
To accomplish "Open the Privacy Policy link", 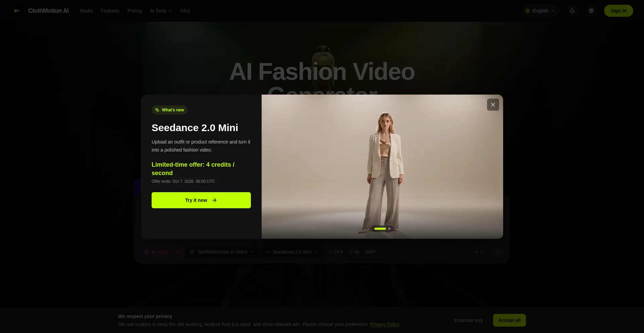I will tap(385, 324).
